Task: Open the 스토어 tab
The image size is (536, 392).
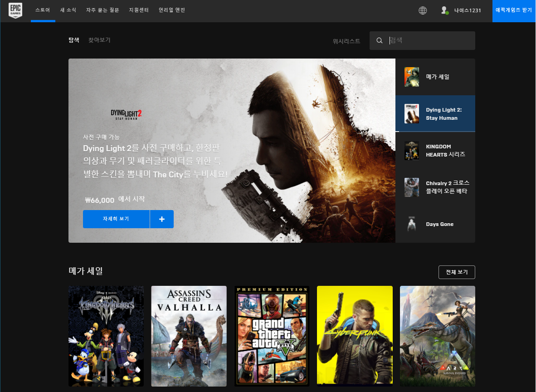Action: (x=43, y=10)
